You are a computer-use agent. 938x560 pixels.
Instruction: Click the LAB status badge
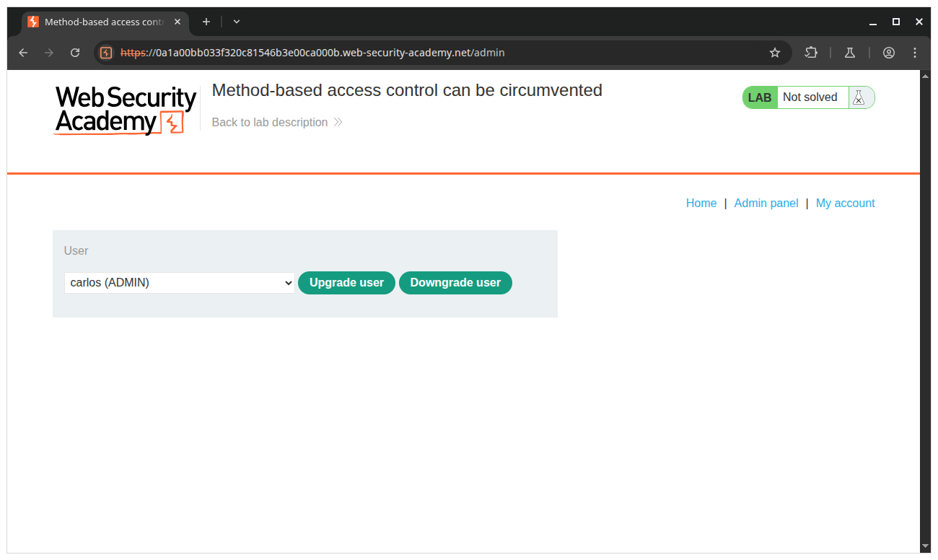click(759, 97)
